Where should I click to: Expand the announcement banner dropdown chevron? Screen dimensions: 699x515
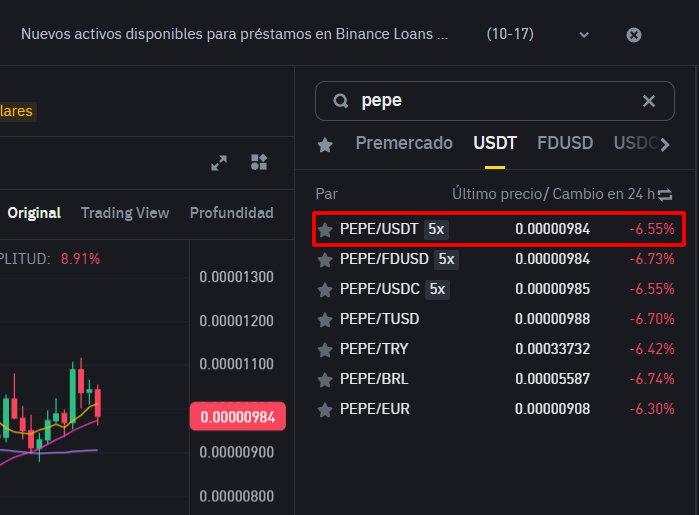point(584,35)
